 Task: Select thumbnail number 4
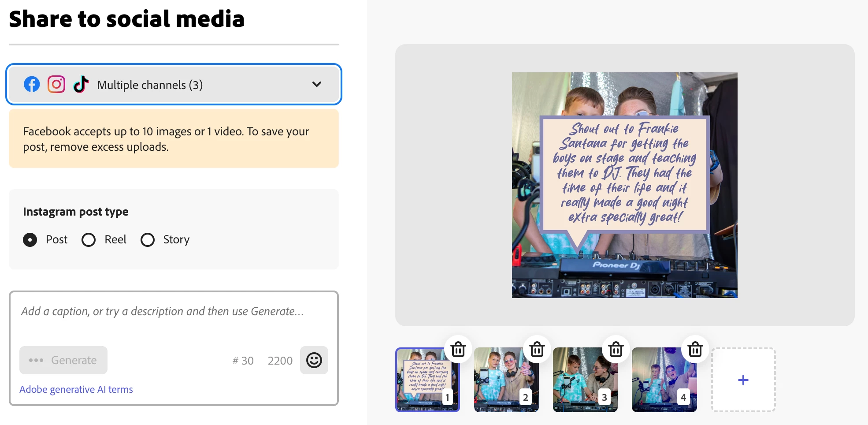click(x=664, y=380)
